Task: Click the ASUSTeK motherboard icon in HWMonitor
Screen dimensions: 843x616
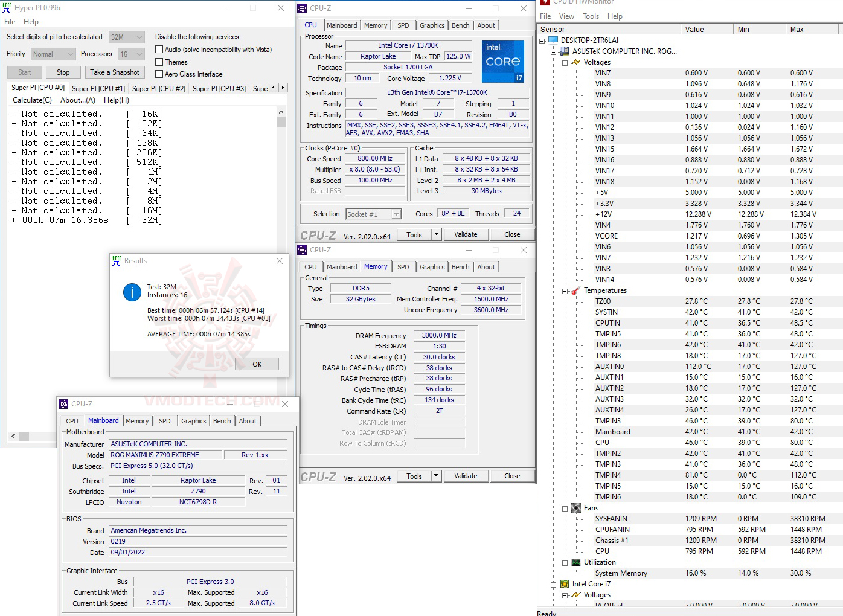Action: [565, 51]
